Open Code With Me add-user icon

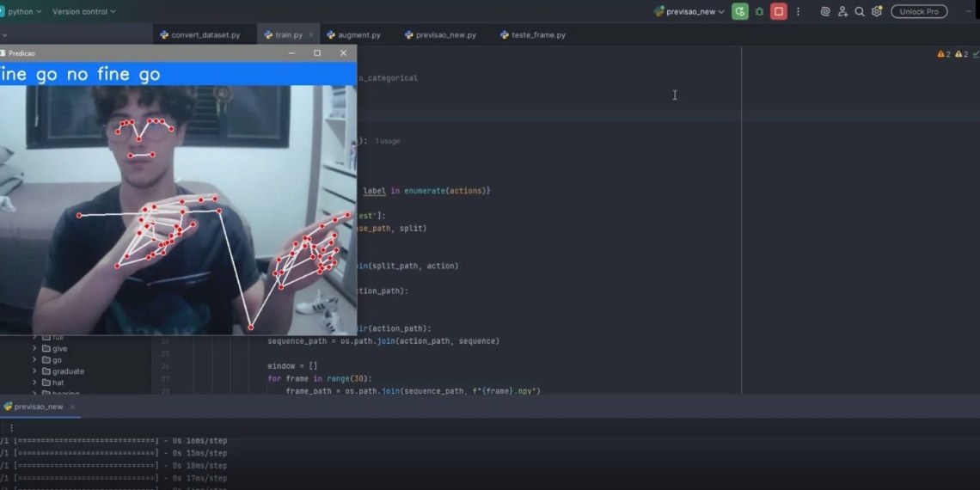click(842, 11)
